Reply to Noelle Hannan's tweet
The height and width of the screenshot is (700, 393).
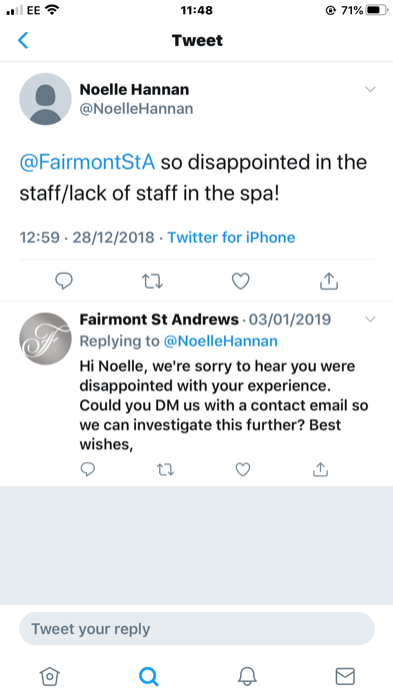(63, 281)
